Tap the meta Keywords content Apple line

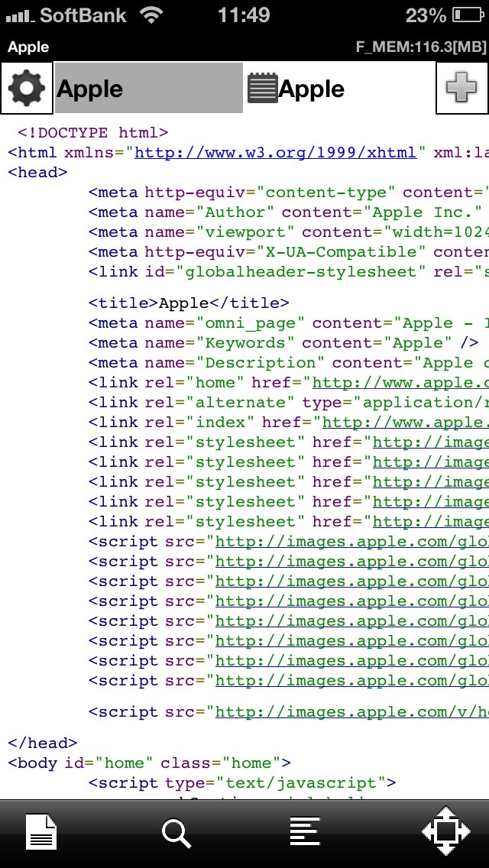click(x=283, y=342)
